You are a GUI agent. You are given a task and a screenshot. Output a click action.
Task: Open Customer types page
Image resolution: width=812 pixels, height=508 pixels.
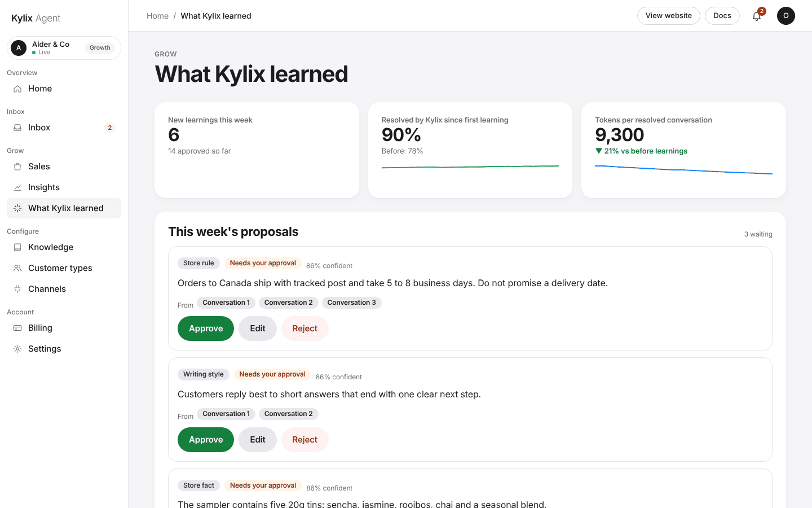tap(64, 268)
